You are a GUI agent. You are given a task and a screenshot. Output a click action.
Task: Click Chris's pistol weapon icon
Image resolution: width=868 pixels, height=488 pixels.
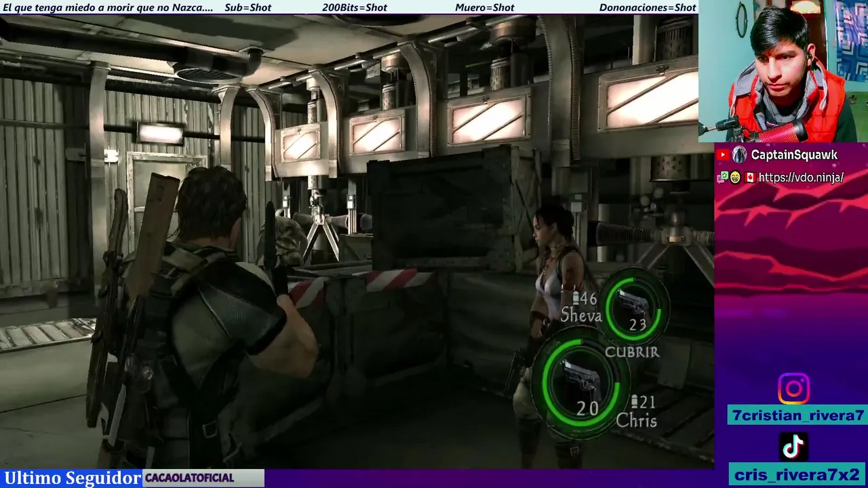(x=581, y=382)
